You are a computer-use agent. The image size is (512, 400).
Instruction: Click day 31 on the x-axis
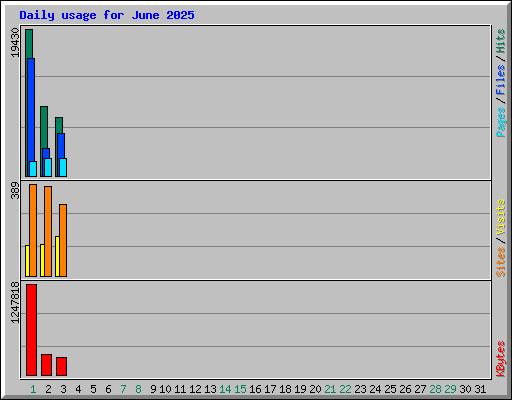pos(480,389)
